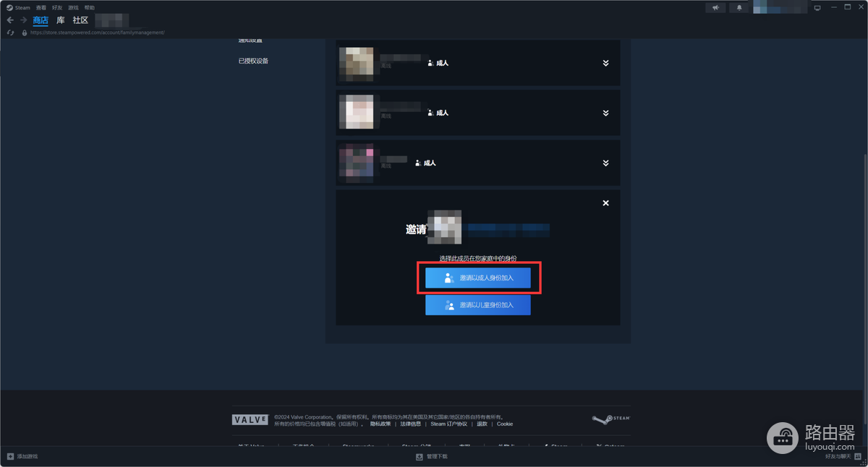
Task: Open the 好友 menu
Action: click(57, 7)
